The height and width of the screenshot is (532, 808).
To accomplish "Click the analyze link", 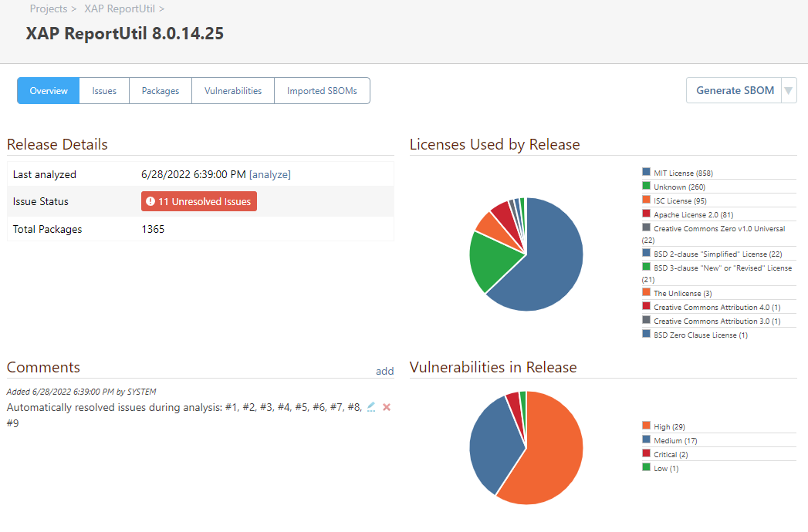I will [x=270, y=175].
